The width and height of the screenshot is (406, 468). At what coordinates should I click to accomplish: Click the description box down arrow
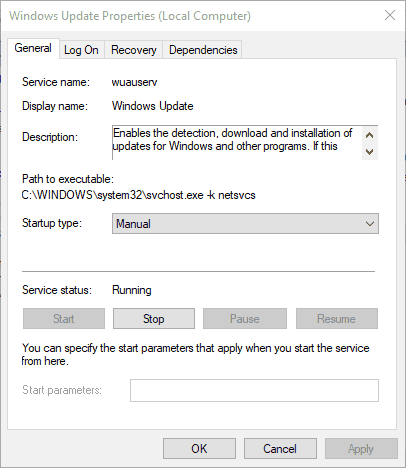pos(369,152)
